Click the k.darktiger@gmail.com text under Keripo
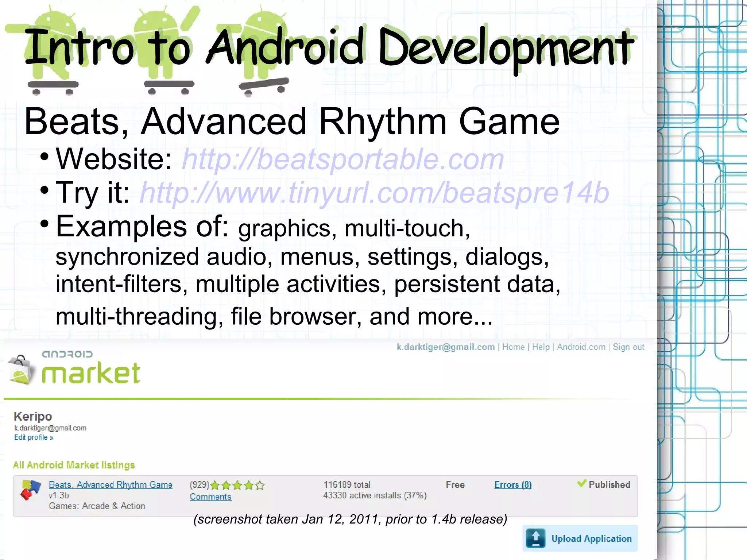747x560 pixels. tap(50, 428)
